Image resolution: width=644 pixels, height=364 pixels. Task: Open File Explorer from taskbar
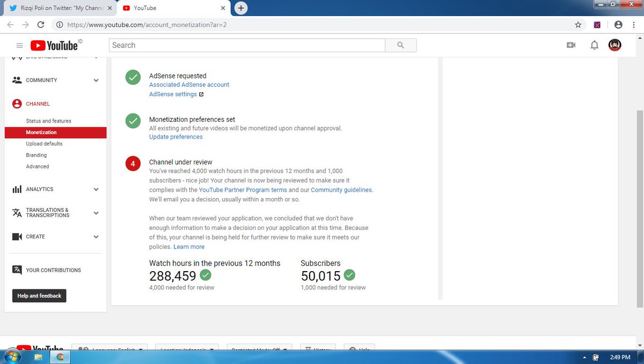(x=39, y=357)
